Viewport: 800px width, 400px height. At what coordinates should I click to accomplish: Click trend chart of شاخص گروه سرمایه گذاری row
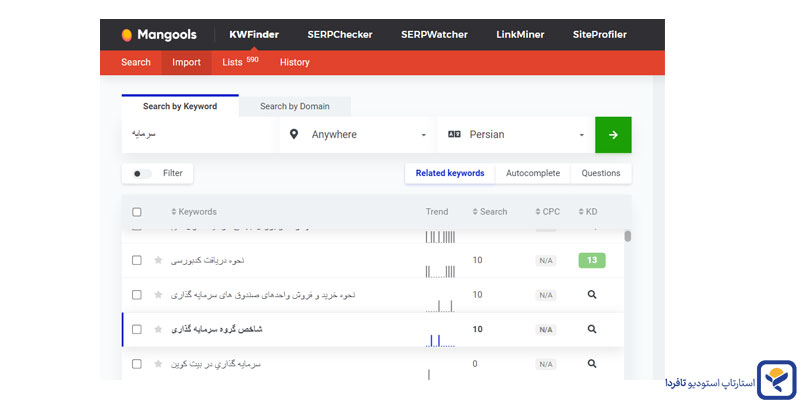pos(440,340)
